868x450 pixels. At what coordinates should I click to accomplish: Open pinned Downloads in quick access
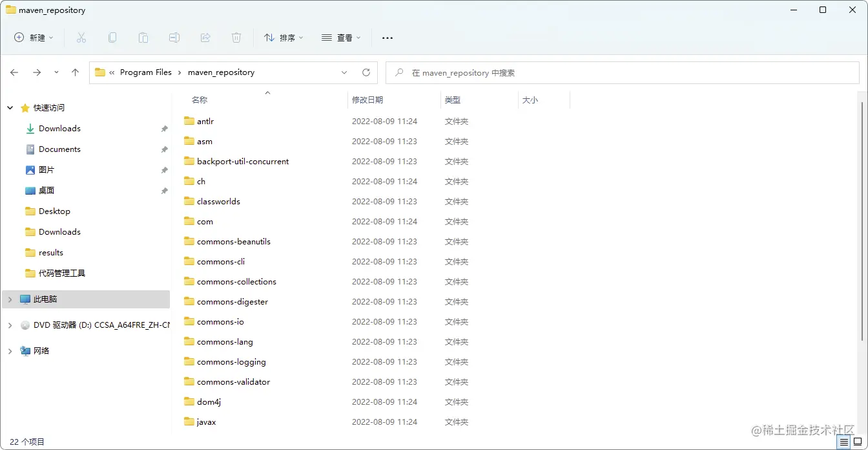coord(59,129)
